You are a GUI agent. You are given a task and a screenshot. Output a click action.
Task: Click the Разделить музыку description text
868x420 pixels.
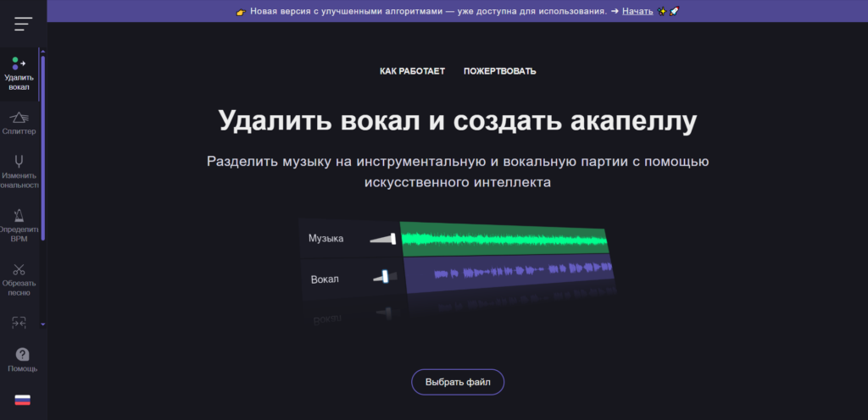[458, 172]
